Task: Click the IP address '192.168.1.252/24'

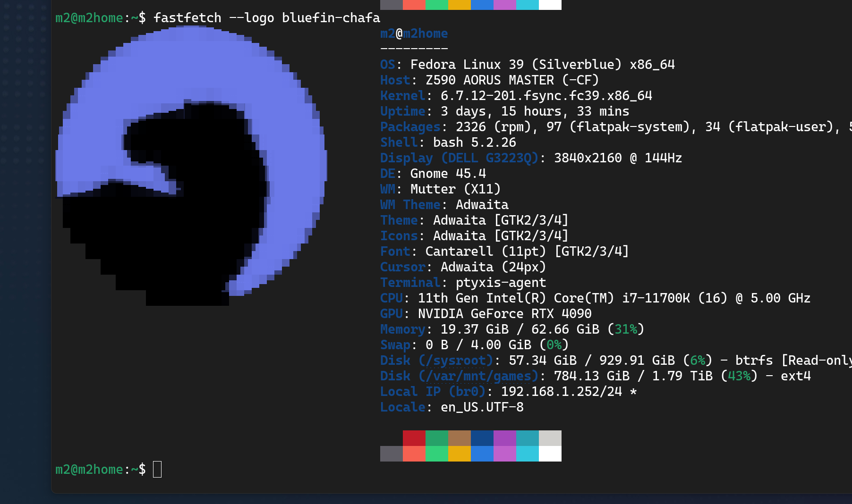Action: (562, 392)
